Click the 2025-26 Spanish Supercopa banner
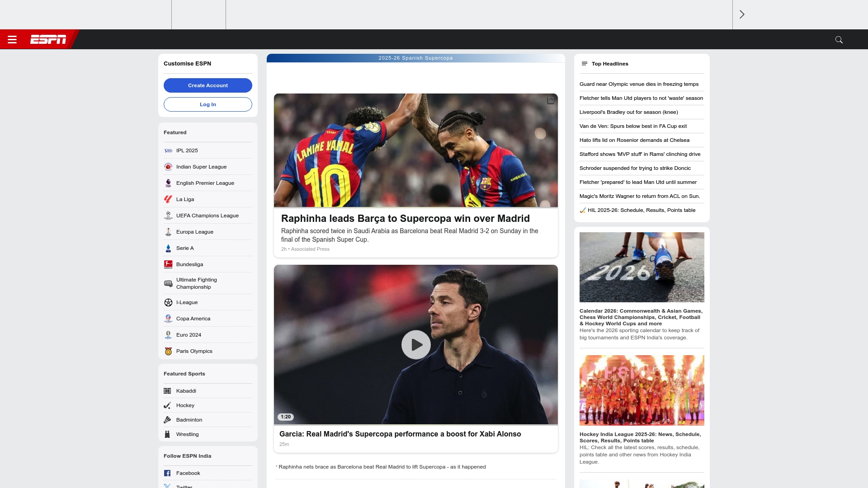The image size is (868, 488). pyautogui.click(x=415, y=58)
